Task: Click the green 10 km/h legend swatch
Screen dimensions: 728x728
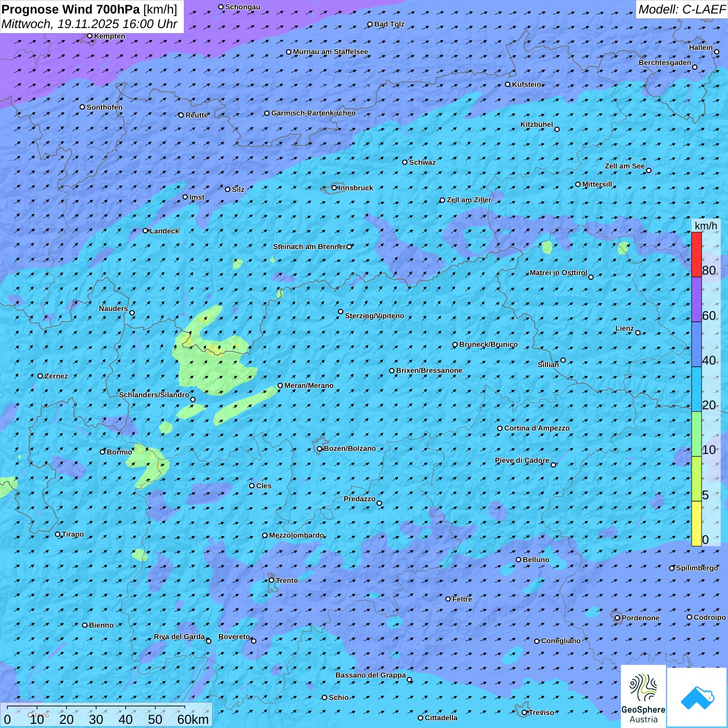Action: coord(696,434)
